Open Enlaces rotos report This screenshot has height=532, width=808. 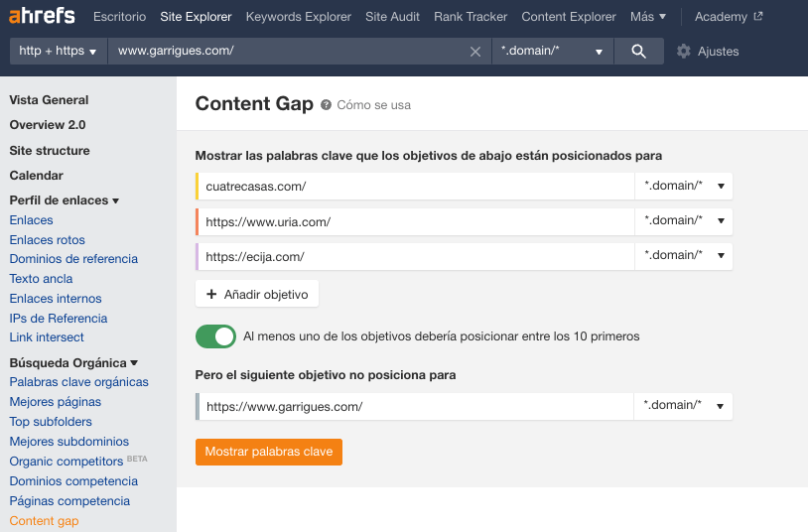pyautogui.click(x=47, y=240)
